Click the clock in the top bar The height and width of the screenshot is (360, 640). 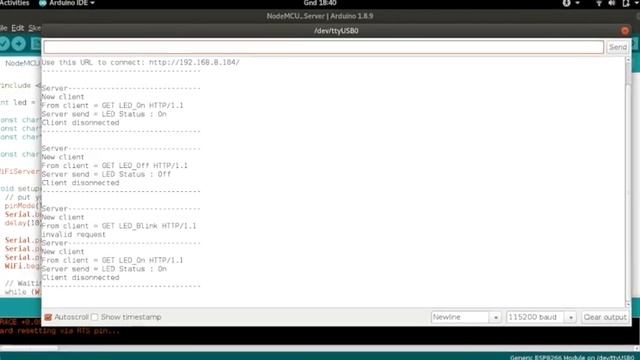(320, 3)
